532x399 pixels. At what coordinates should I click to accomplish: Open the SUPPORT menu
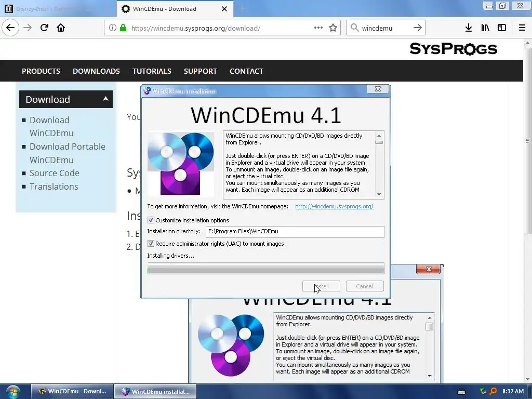point(200,71)
